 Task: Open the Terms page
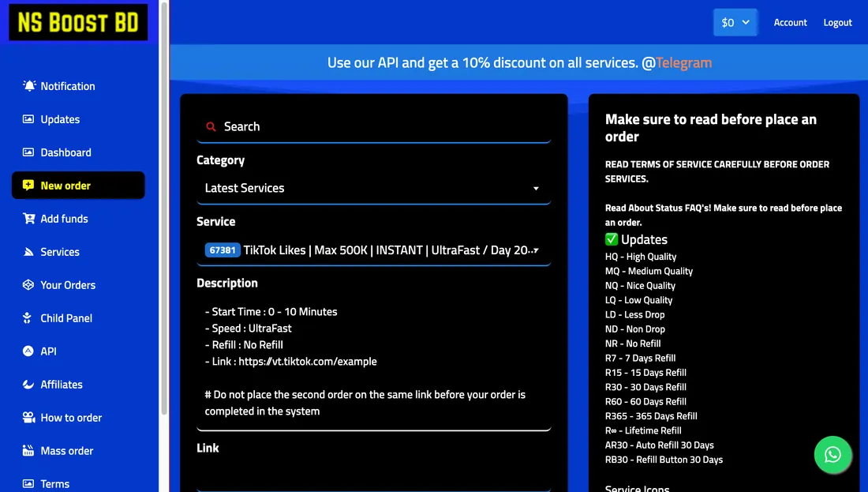tap(54, 483)
